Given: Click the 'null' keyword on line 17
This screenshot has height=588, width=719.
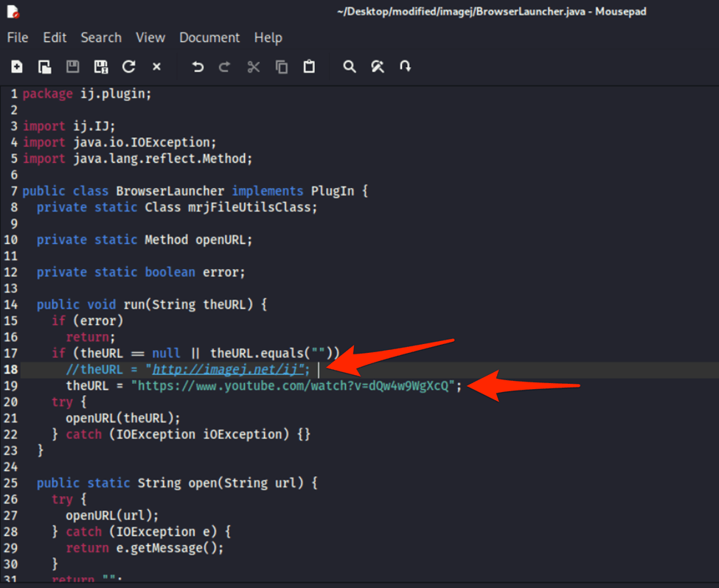Looking at the screenshot, I should 167,354.
